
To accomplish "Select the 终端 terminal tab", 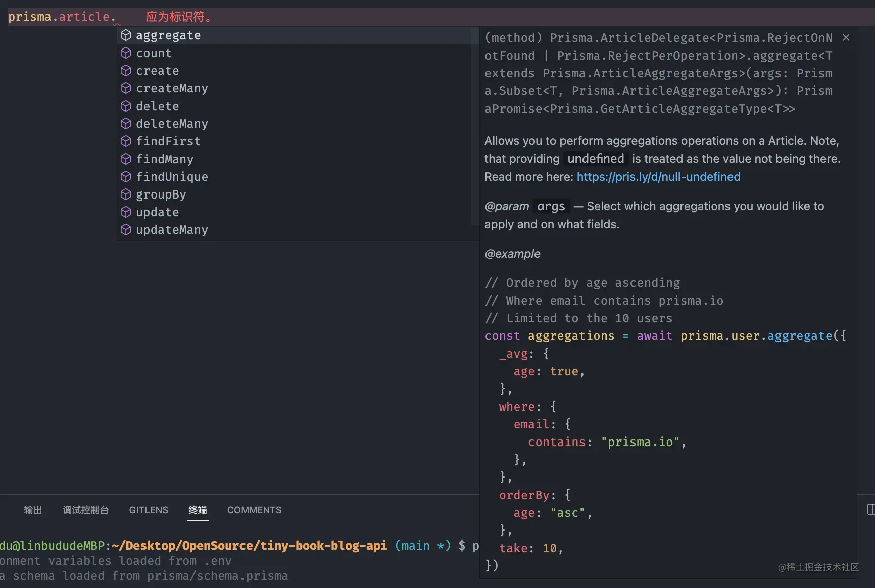I will [x=198, y=510].
